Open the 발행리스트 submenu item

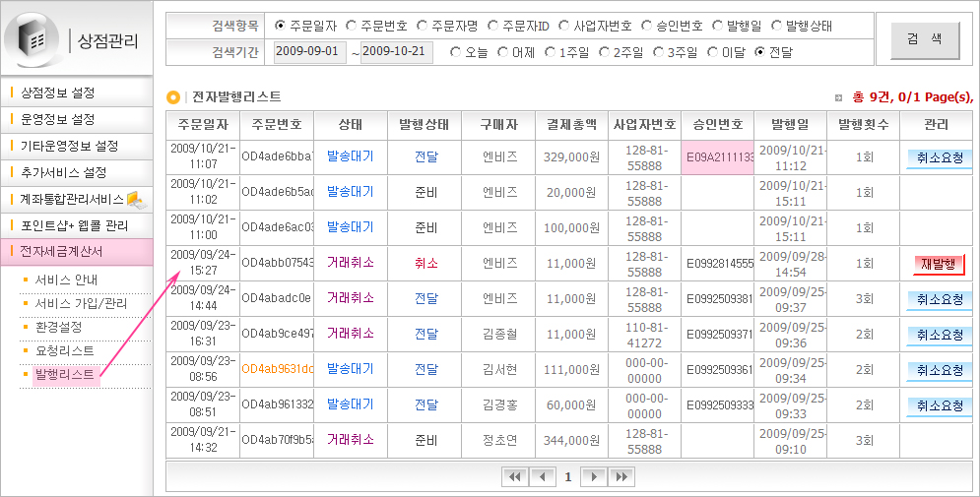[x=64, y=375]
